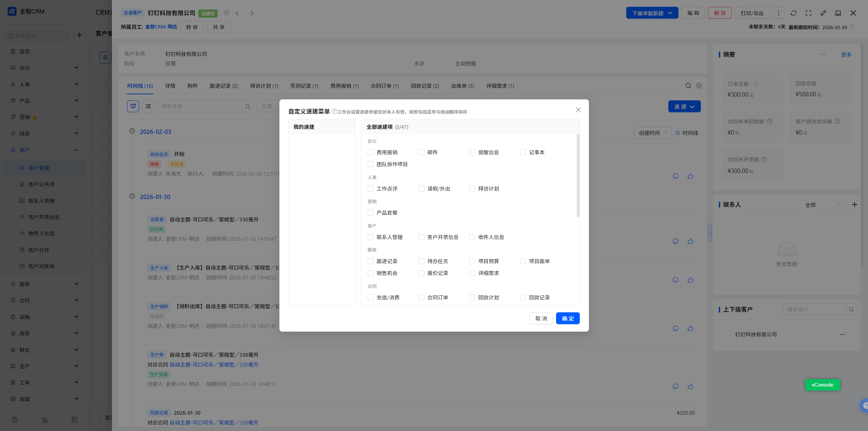Check the 费用报销 checkbox
The width and height of the screenshot is (868, 431).
coord(371,152)
